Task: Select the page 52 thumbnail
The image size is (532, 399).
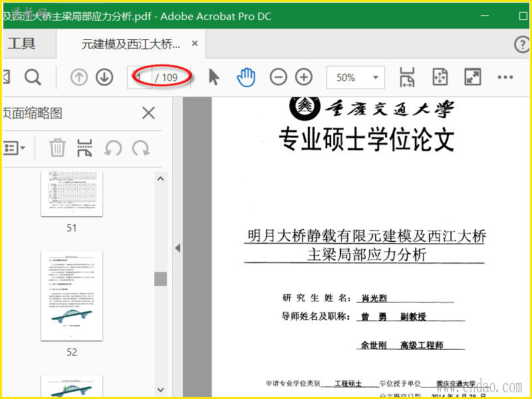Action: [x=72, y=295]
